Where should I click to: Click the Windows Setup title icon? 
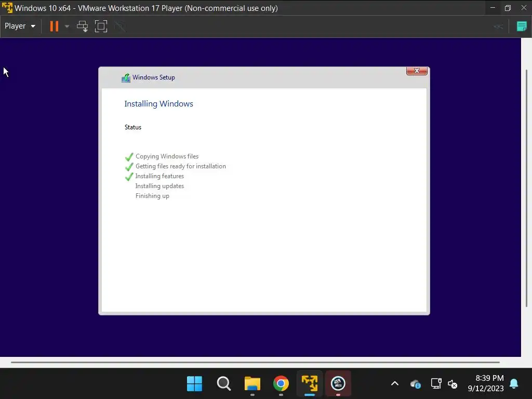[126, 78]
